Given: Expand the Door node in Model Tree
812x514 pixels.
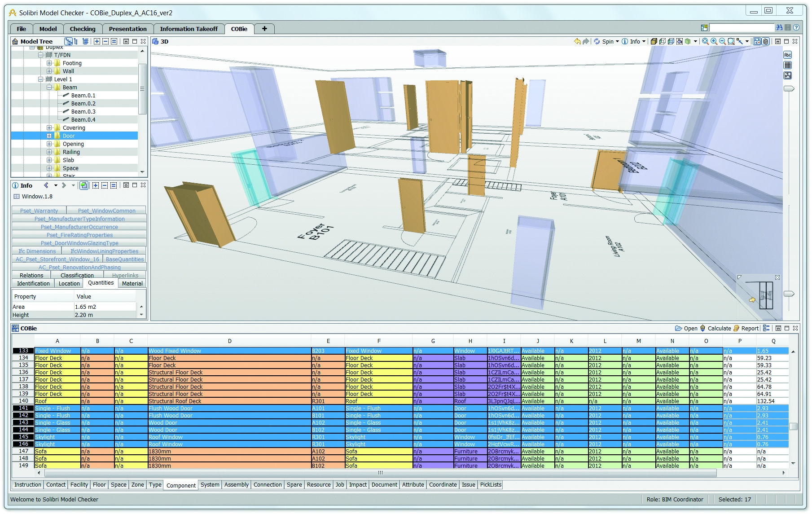Looking at the screenshot, I should (x=49, y=136).
